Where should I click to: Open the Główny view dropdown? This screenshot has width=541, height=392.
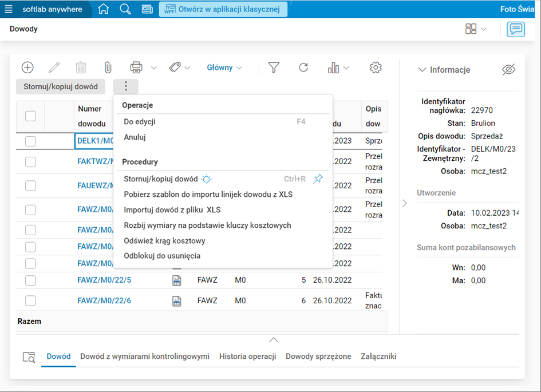(224, 68)
